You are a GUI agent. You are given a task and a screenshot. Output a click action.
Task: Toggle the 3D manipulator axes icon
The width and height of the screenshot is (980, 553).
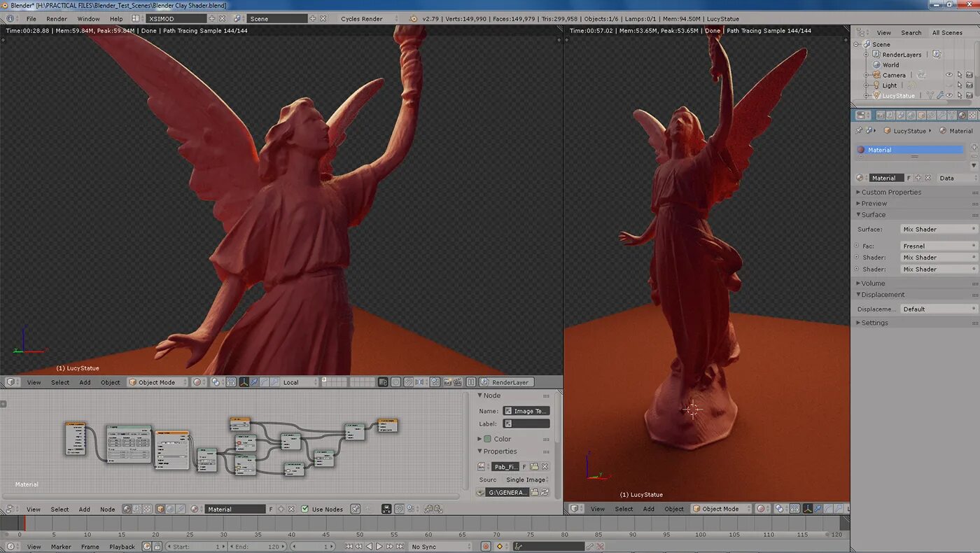pos(244,382)
